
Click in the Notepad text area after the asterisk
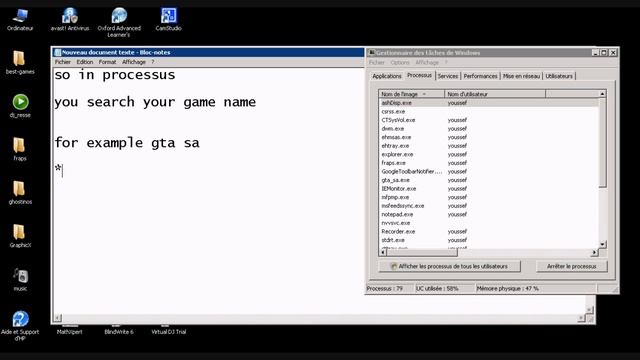point(63,169)
